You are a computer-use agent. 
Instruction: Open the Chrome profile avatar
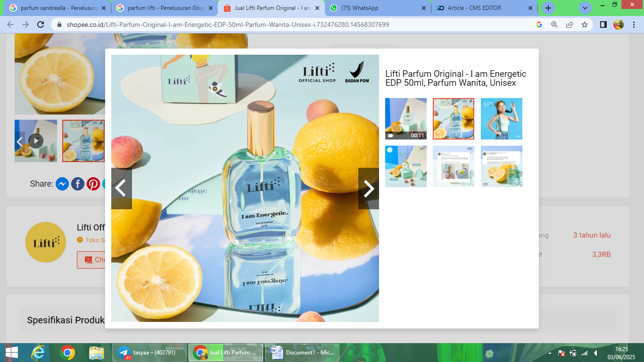coord(619,25)
